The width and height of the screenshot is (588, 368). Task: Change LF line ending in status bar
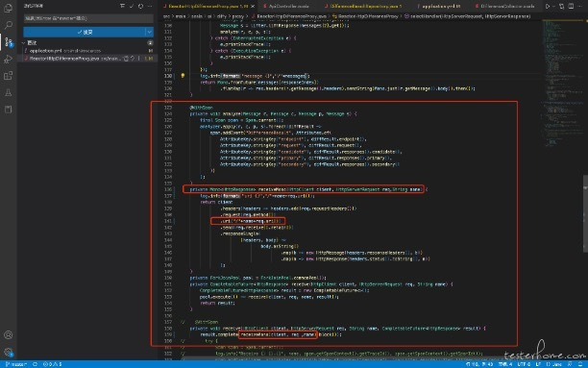tap(538, 364)
